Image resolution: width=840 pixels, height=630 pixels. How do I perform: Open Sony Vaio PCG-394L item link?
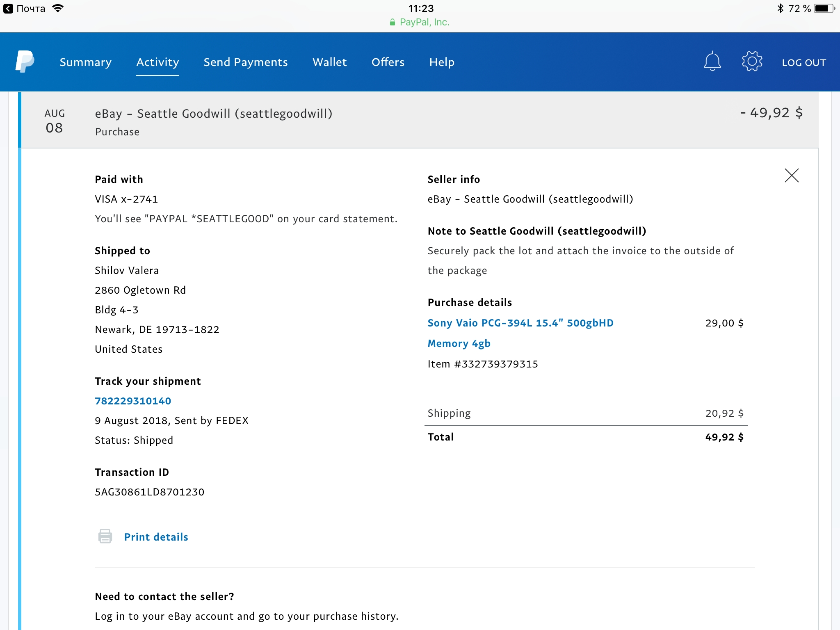(x=520, y=333)
